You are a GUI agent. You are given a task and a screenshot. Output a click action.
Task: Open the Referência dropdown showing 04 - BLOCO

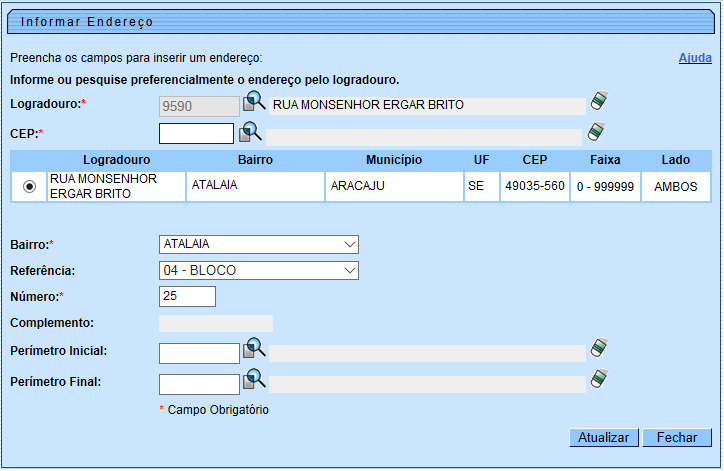tap(258, 270)
